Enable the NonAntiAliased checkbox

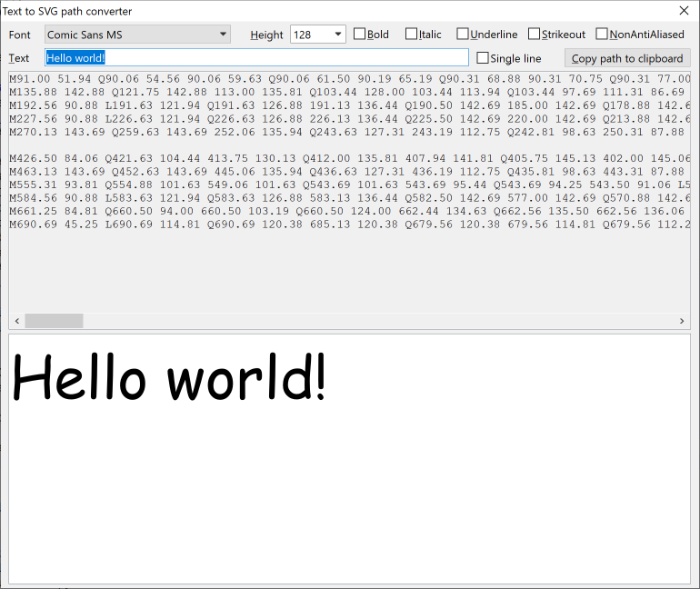click(602, 35)
